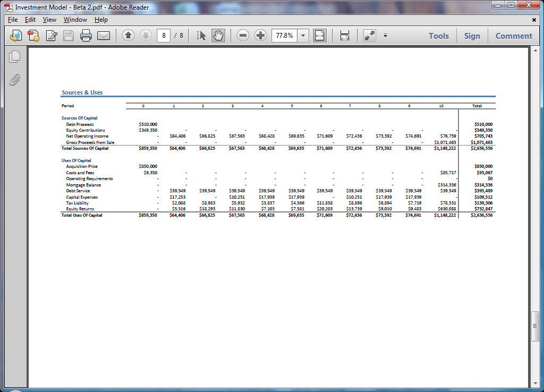Open the Attachments paperclip panel
Screen dimensions: 544x392
15,80
